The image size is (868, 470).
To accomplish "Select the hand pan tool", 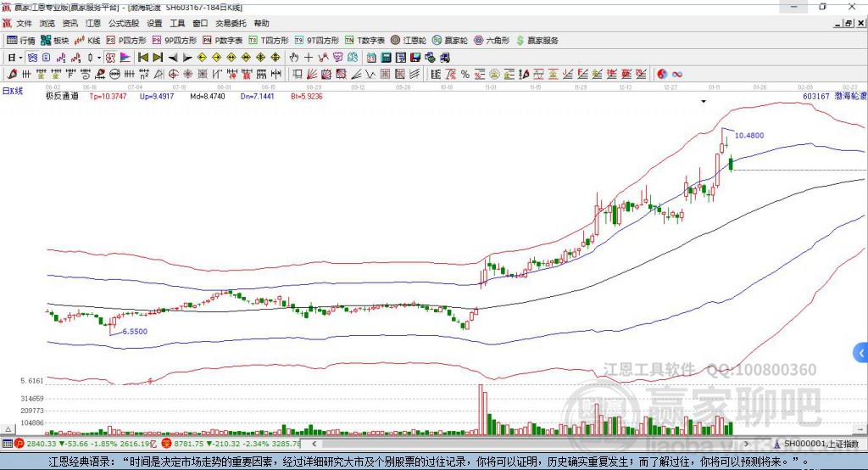I will [294, 58].
